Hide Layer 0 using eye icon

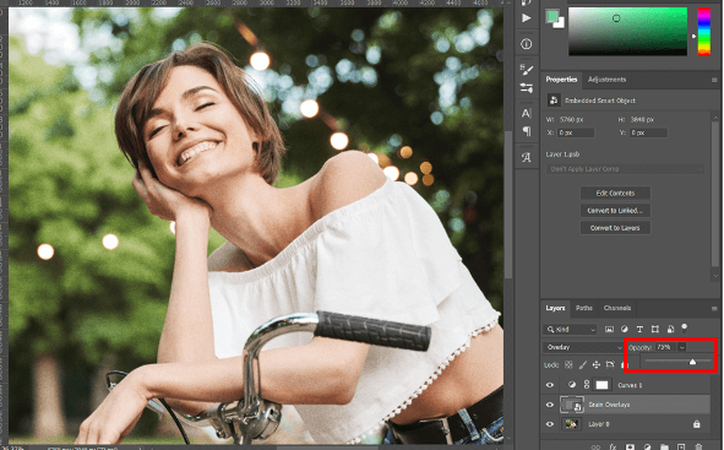click(x=550, y=424)
